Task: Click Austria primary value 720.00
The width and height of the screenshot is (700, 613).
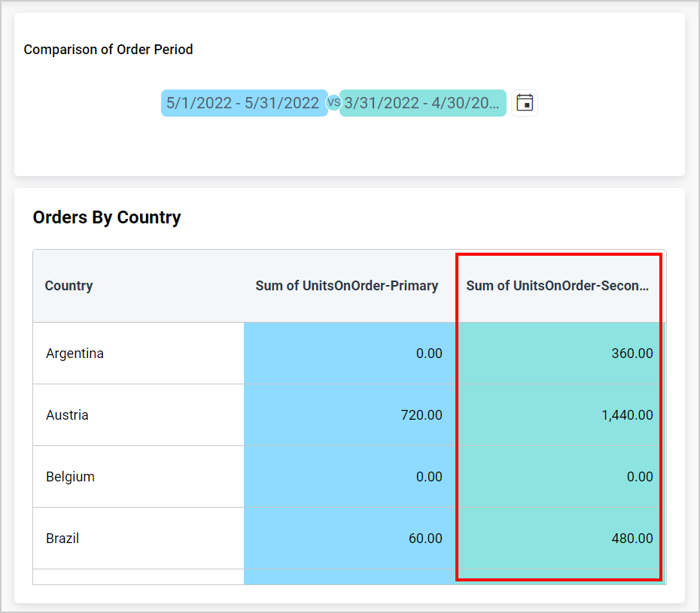Action: point(421,415)
